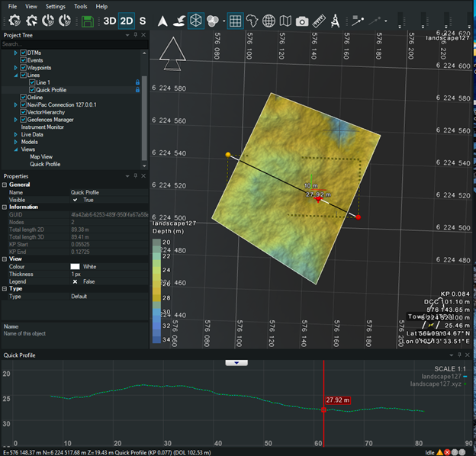This screenshot has width=476, height=456.
Task: Toggle the grid display icon
Action: pos(235,21)
